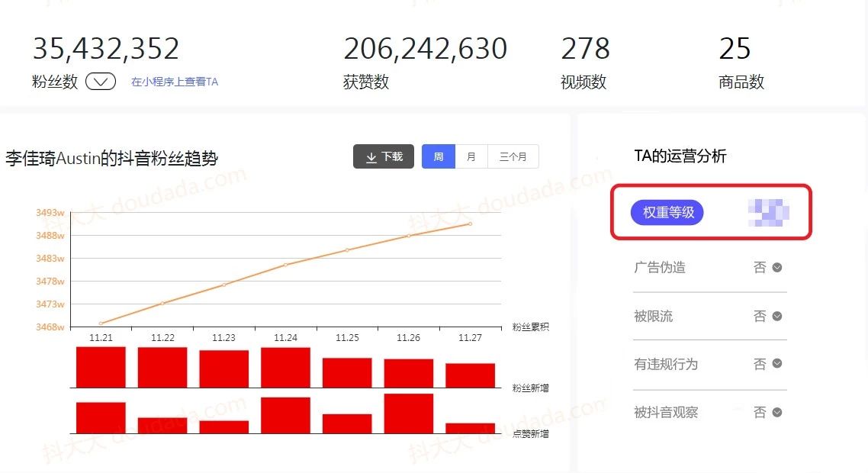Expand the 有违规行为 status chevron

[777, 364]
